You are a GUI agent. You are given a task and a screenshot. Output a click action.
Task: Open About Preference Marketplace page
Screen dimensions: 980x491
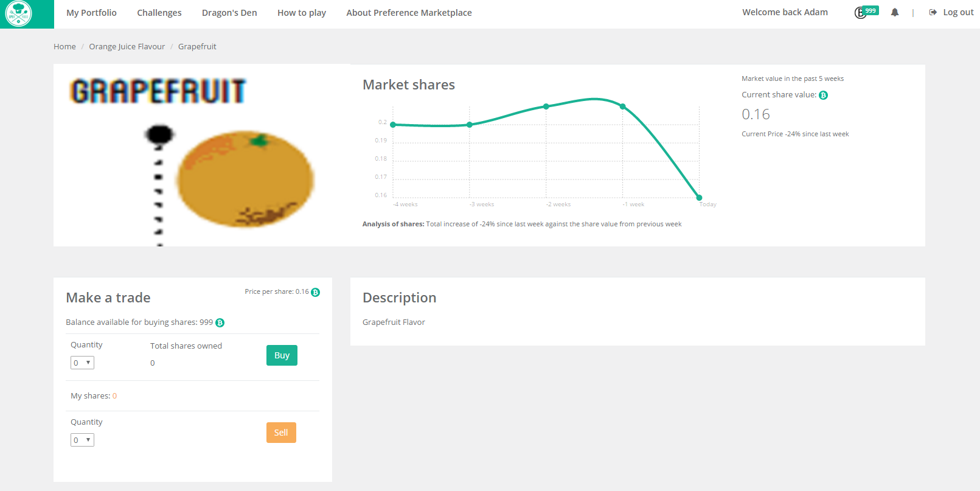point(409,13)
